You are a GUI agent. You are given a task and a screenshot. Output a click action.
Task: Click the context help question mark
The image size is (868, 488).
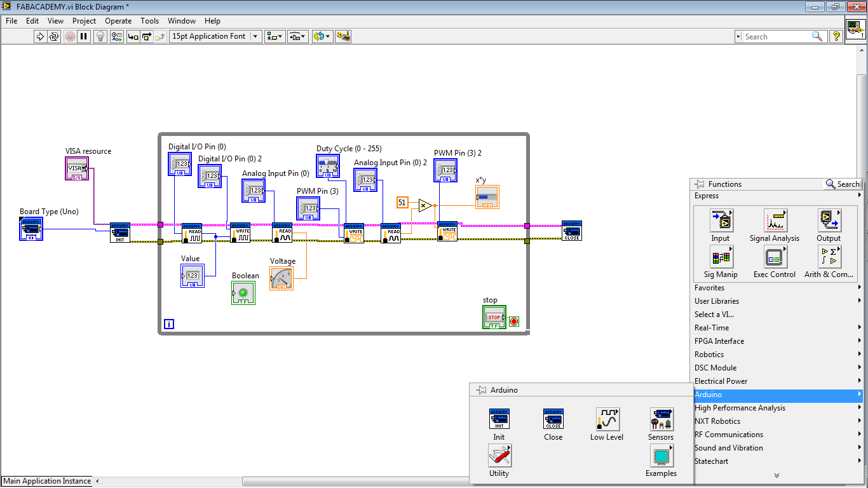[836, 37]
